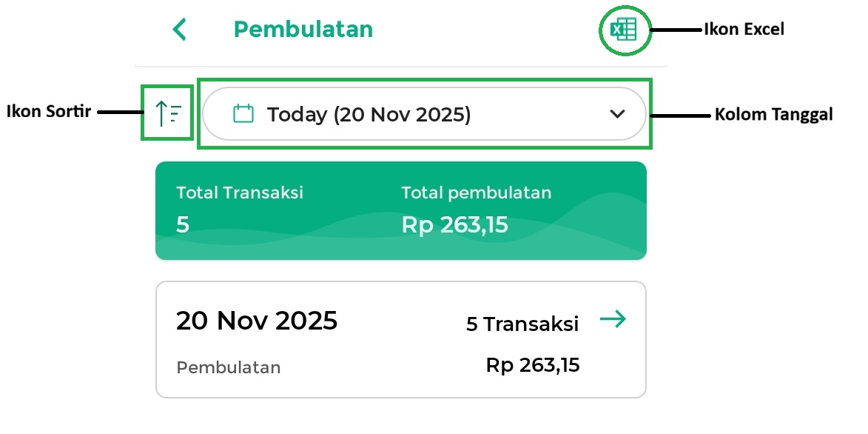
Task: Click the total transaction count 5
Action: point(183,224)
